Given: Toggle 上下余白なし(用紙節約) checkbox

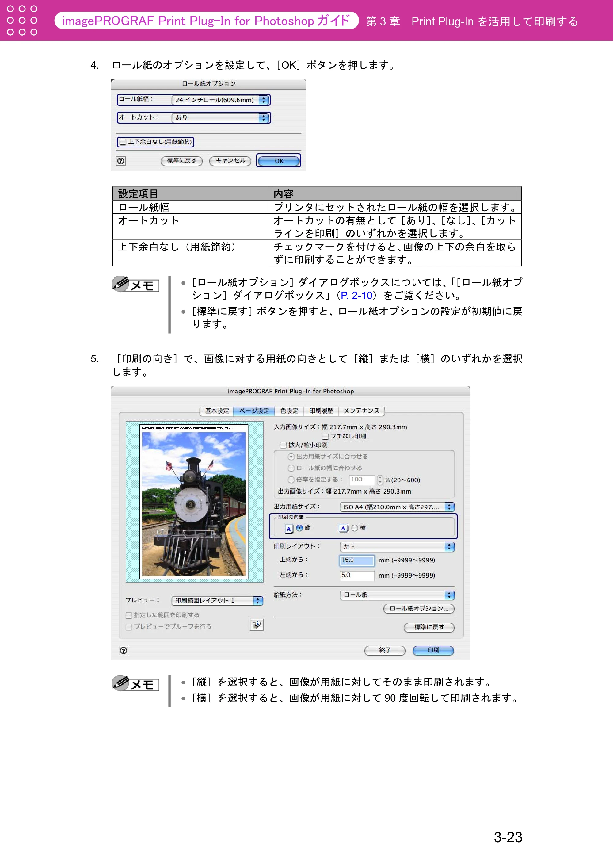Looking at the screenshot, I should tap(123, 142).
